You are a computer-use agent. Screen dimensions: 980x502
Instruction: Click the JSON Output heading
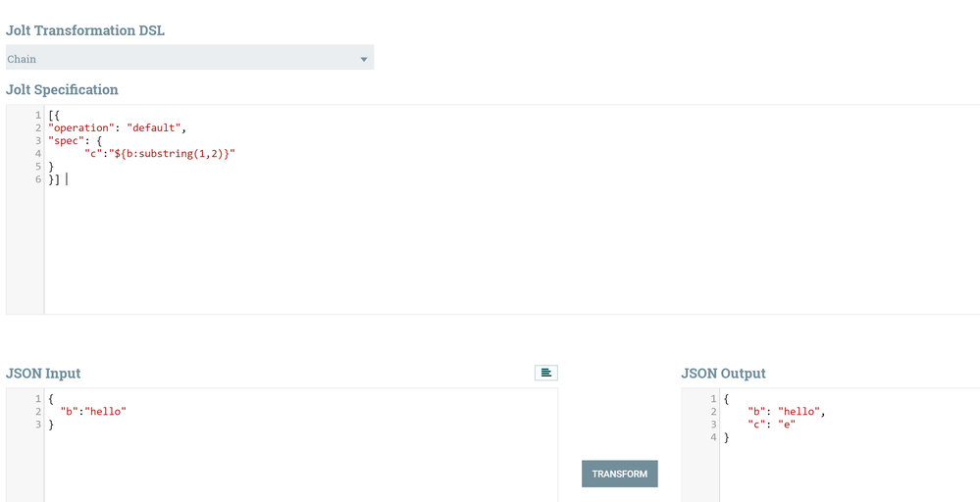[723, 374]
